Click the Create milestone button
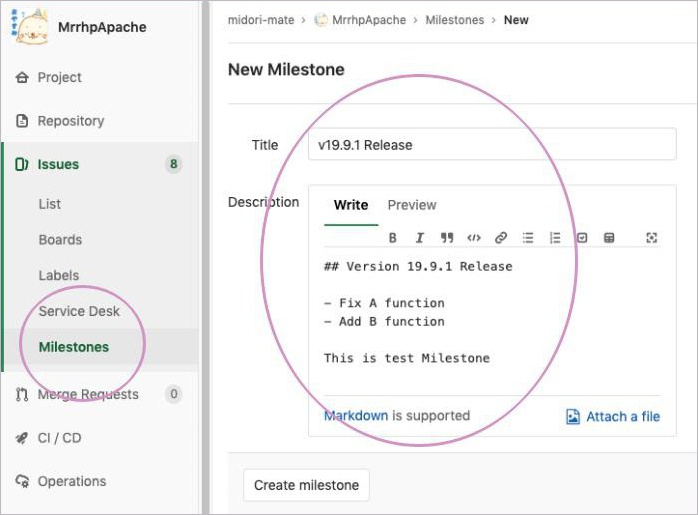 pos(306,485)
